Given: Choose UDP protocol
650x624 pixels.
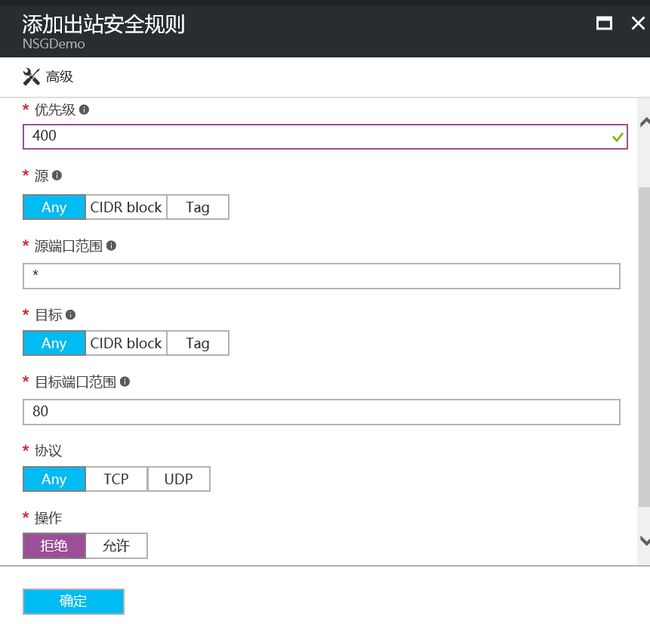Looking at the screenshot, I should point(179,479).
